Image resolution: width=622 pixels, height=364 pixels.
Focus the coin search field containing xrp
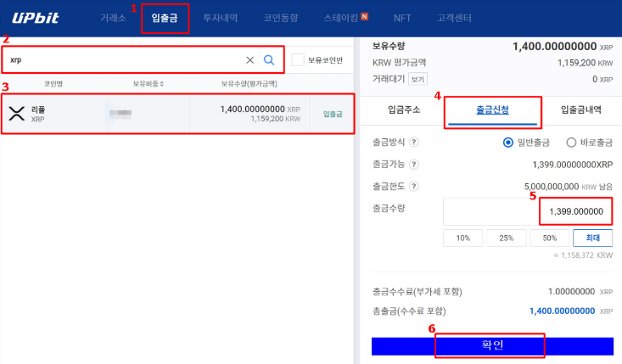pos(143,60)
